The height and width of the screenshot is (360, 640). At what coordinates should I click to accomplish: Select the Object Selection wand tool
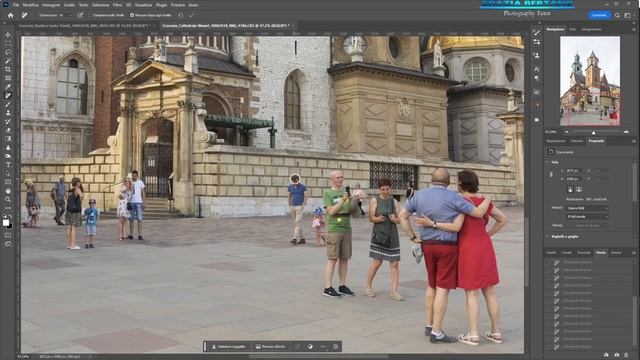point(8,61)
